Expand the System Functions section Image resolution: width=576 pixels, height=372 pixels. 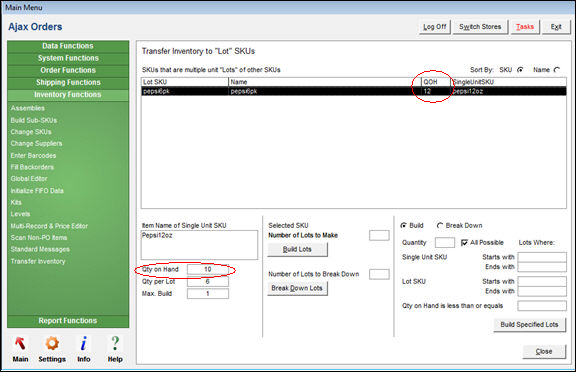click(68, 58)
